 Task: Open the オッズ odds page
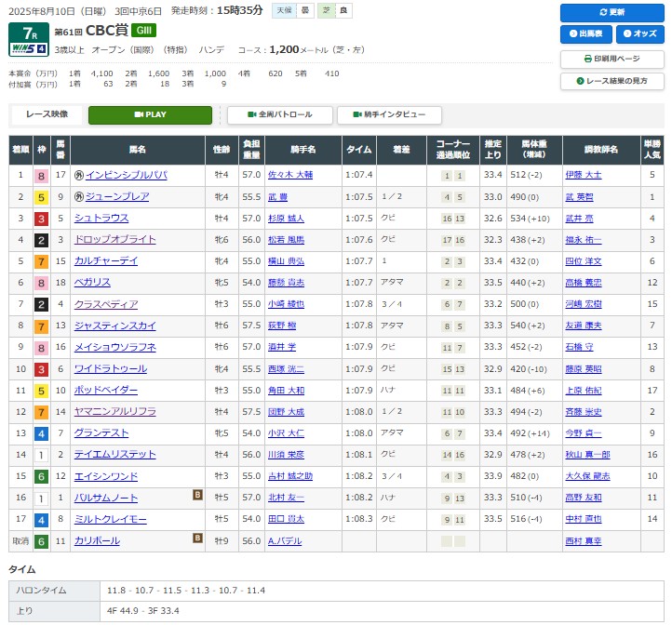tap(638, 34)
